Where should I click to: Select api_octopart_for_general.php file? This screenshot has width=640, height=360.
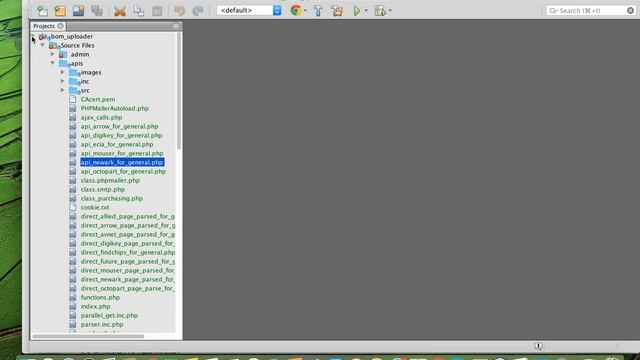pos(123,171)
